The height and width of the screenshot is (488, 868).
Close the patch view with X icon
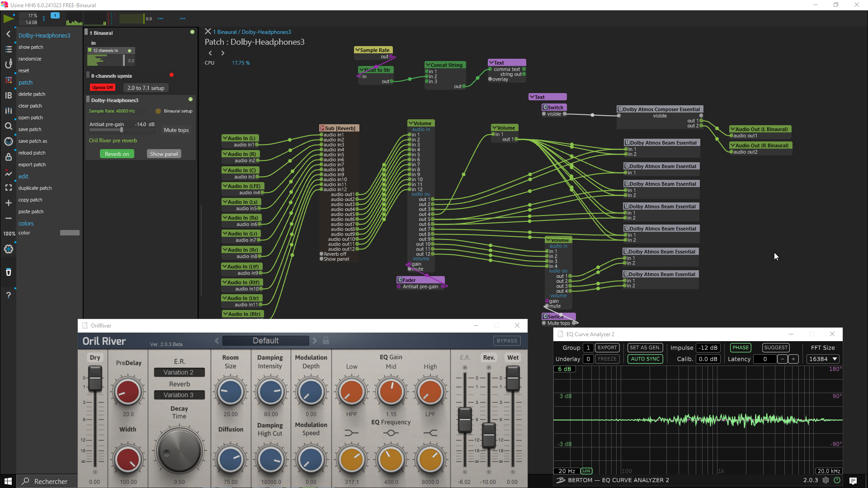208,31
